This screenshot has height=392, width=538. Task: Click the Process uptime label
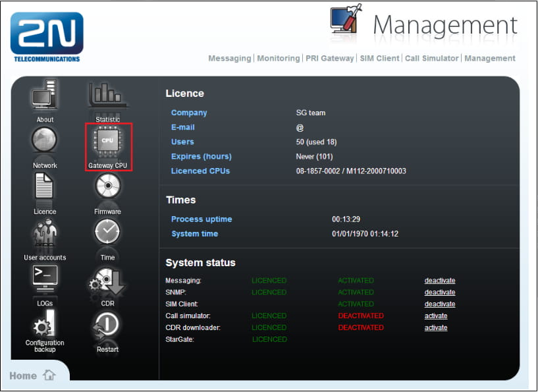[x=202, y=219]
